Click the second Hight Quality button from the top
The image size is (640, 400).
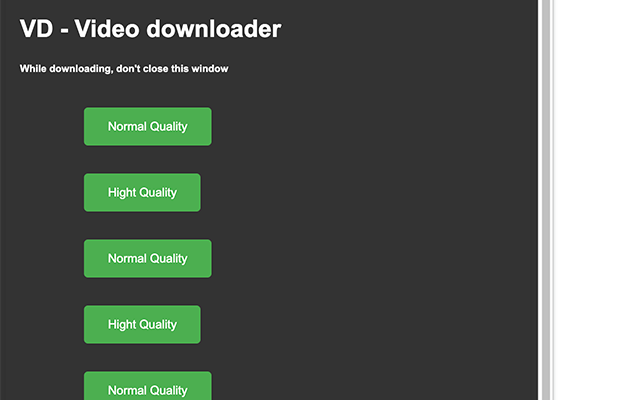[142, 325]
